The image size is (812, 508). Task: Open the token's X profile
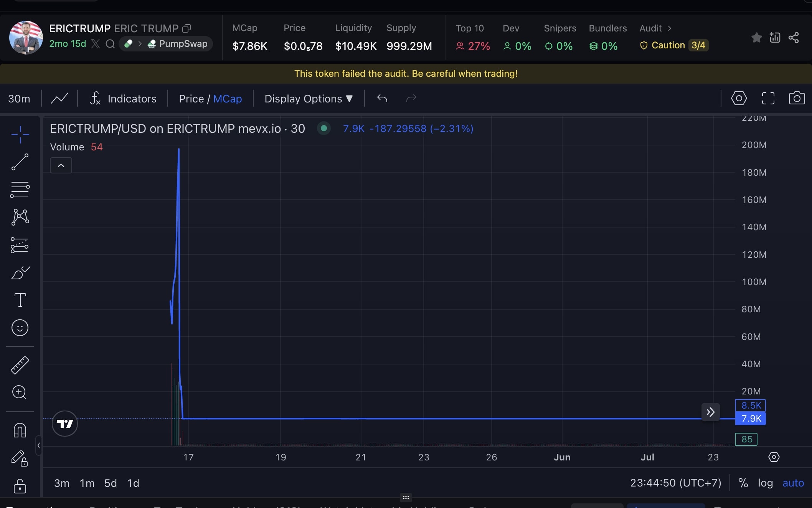point(96,44)
